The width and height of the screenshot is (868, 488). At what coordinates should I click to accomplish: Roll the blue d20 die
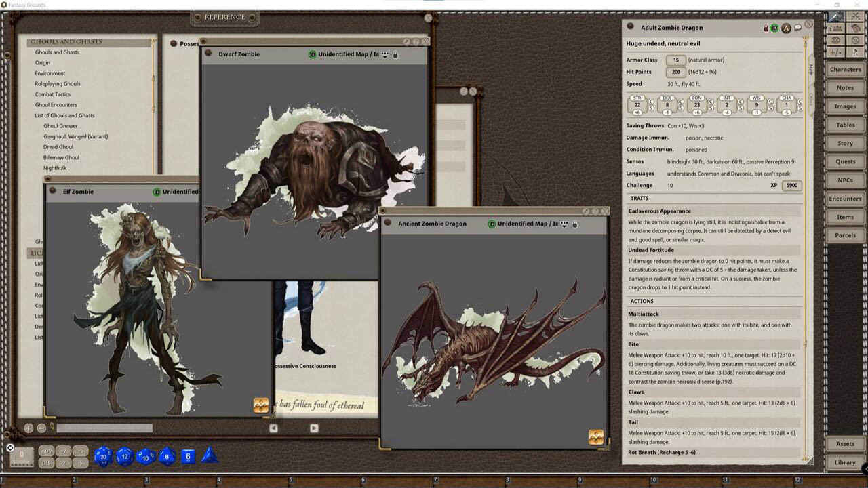[x=103, y=456]
